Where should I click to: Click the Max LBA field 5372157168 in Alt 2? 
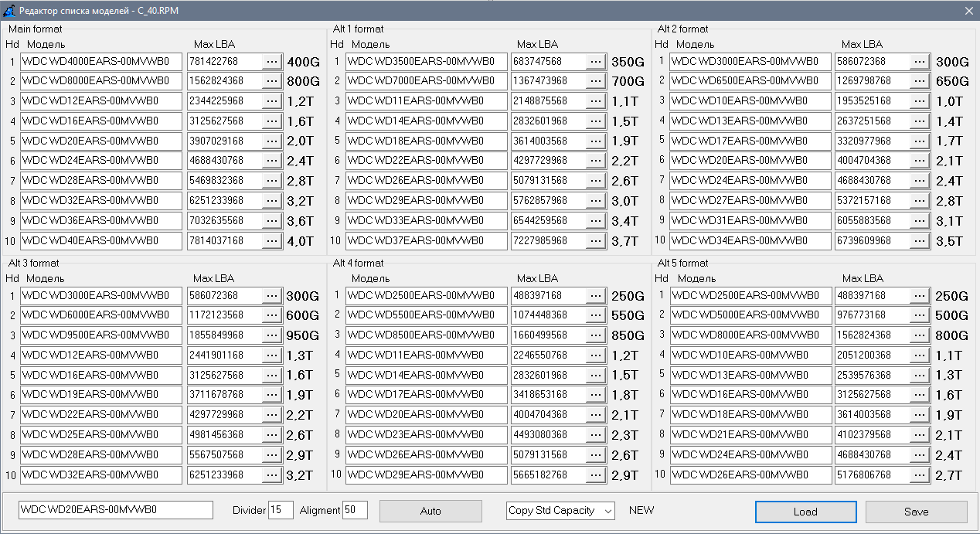coord(873,201)
